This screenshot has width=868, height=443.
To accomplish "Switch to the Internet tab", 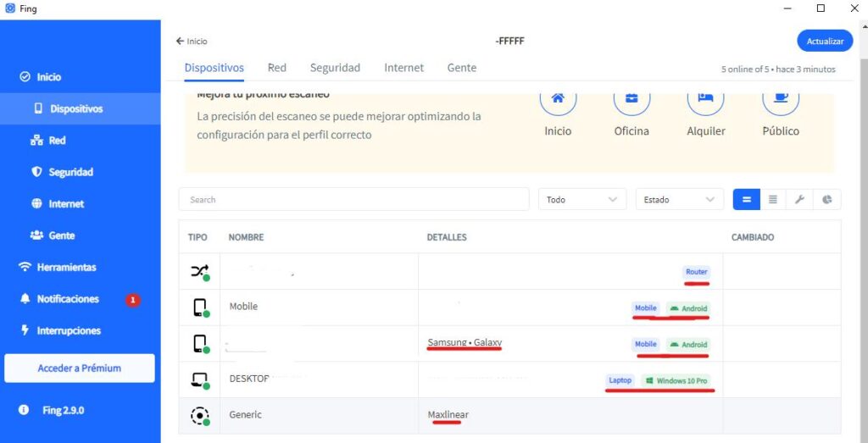I will pyautogui.click(x=404, y=68).
